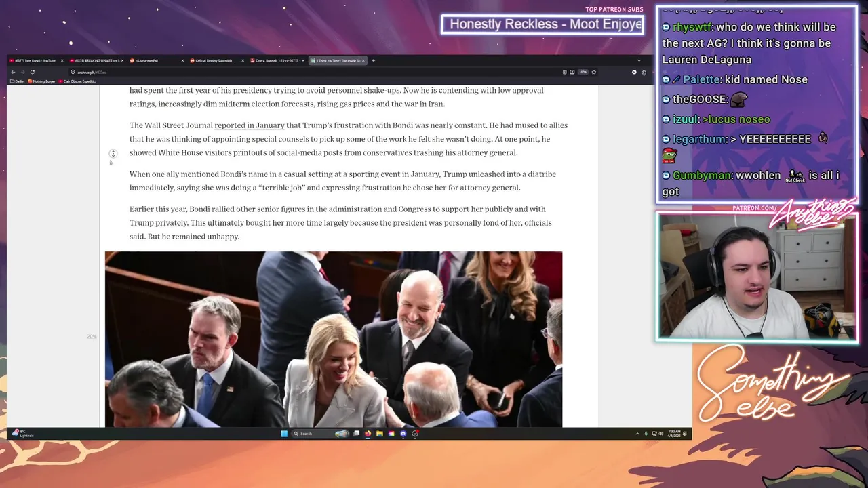Close the Pam Bondi YouTube tab

[62, 60]
